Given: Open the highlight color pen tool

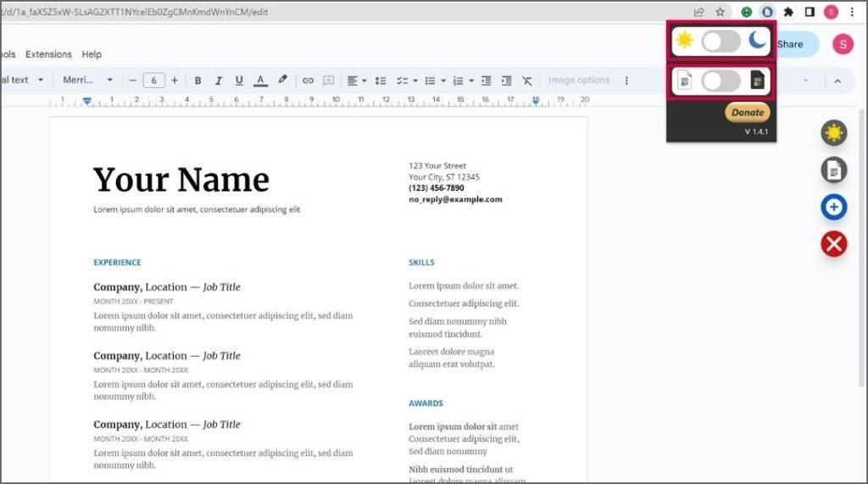Looking at the screenshot, I should (x=282, y=81).
